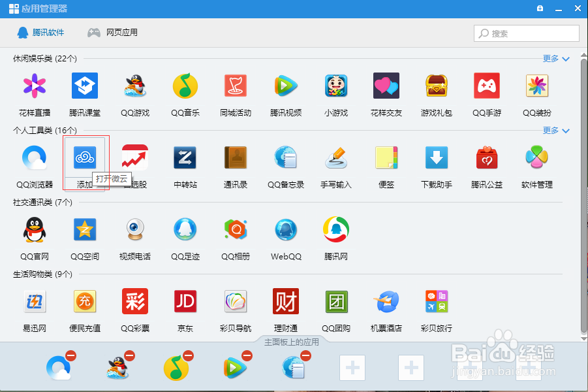The height and width of the screenshot is (392, 588).
Task: Open the 腾讯公益 app
Action: click(x=487, y=157)
